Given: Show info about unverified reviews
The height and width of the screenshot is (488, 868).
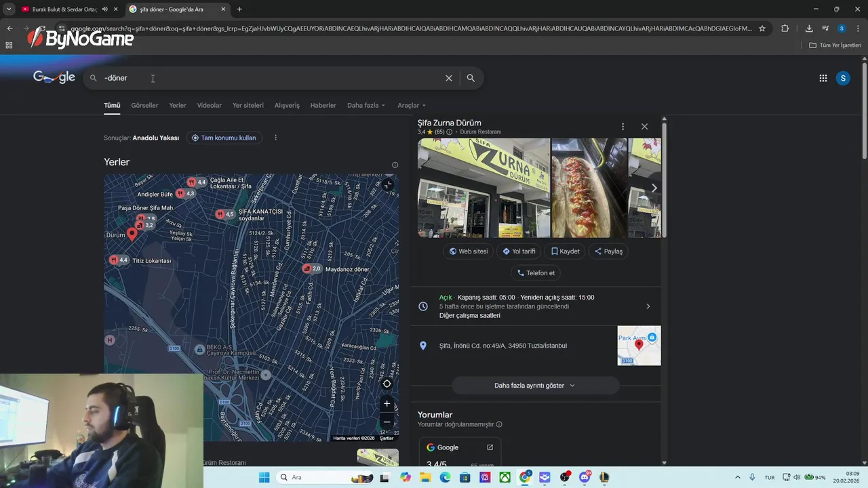Looking at the screenshot, I should [499, 425].
